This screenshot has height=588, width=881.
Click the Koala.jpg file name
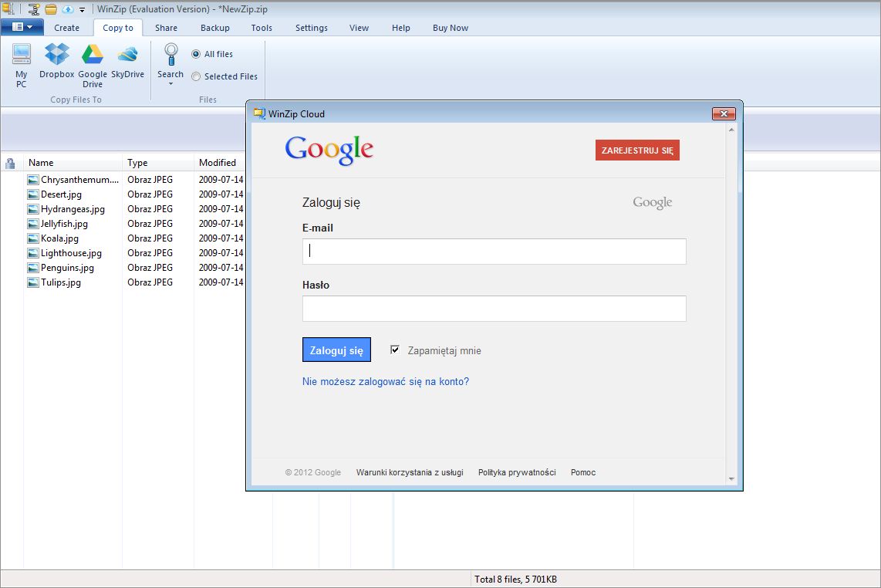59,238
